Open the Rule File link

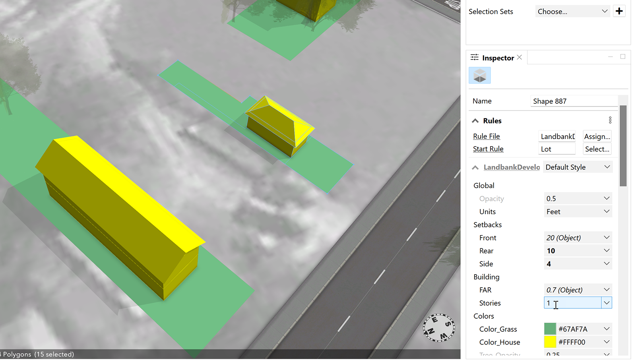tap(486, 136)
